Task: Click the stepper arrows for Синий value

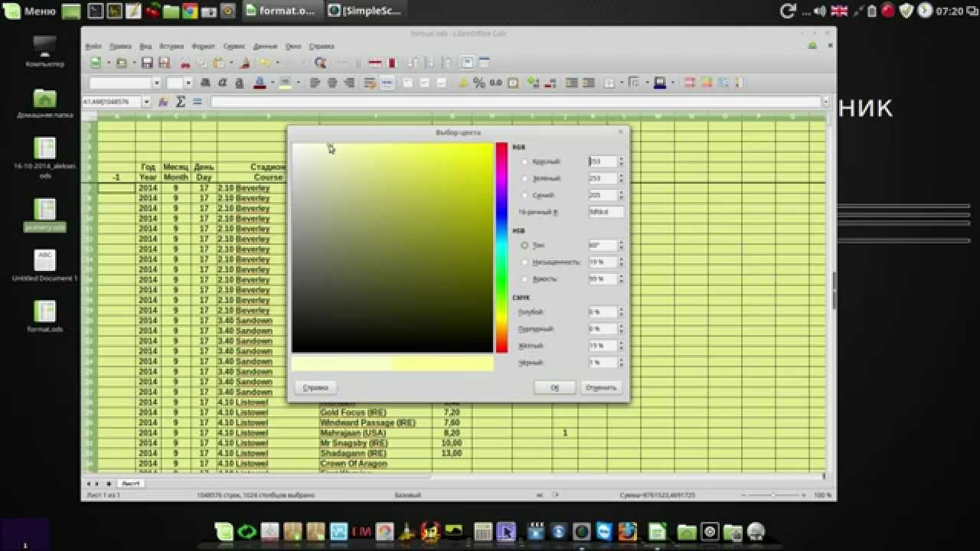Action: coord(621,195)
